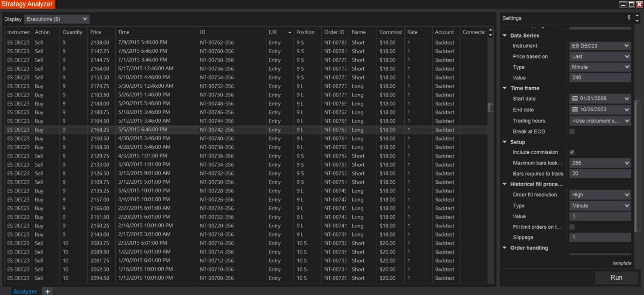The image size is (644, 295).
Task: Open the End date calendar icon
Action: (x=575, y=110)
